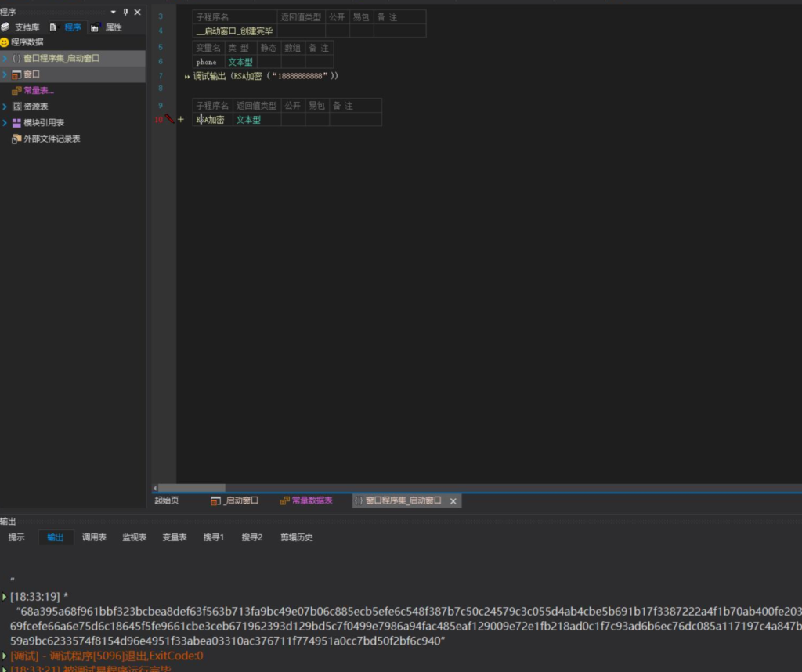Screen dimensions: 802x672
Task: Click the arrow before [18:33:19] output line
Action: coord(4,597)
